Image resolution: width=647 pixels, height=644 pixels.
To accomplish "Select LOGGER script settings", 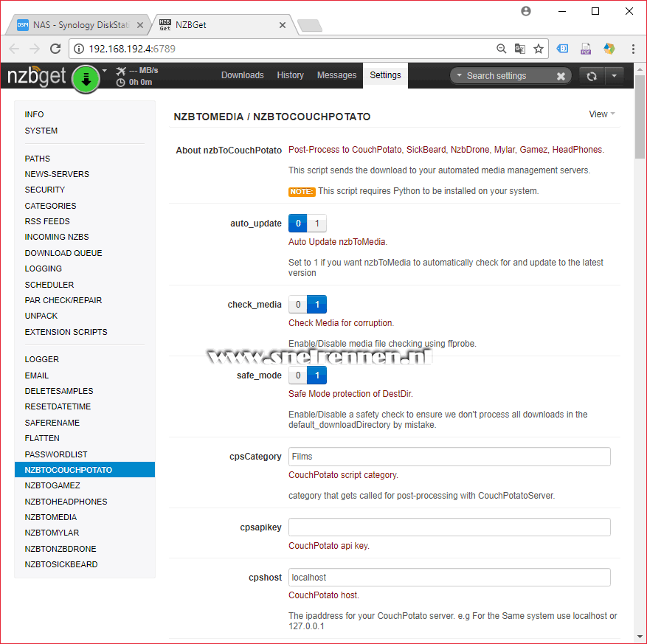I will pyautogui.click(x=41, y=359).
